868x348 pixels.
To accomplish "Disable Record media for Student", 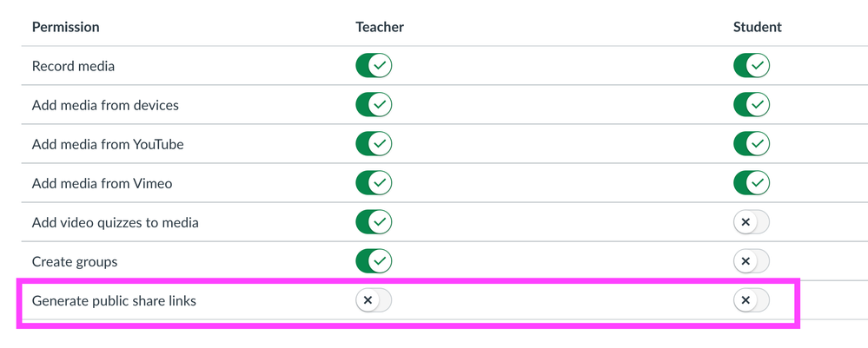I will [752, 66].
